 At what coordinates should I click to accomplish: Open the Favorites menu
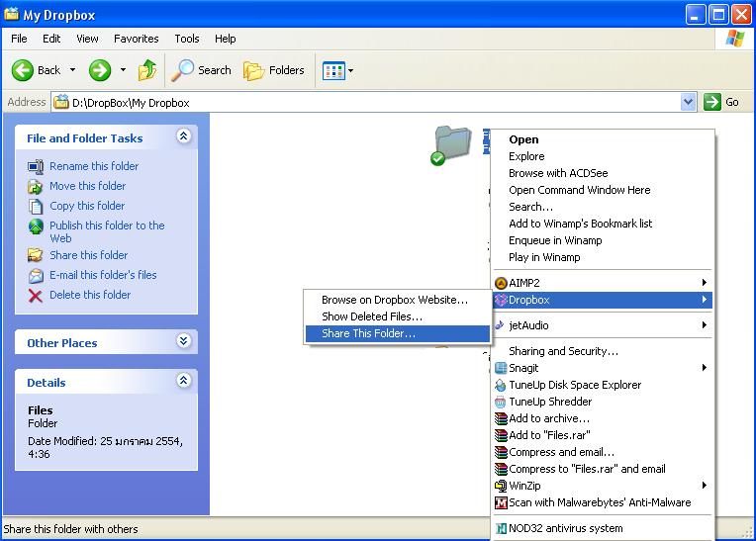[136, 39]
